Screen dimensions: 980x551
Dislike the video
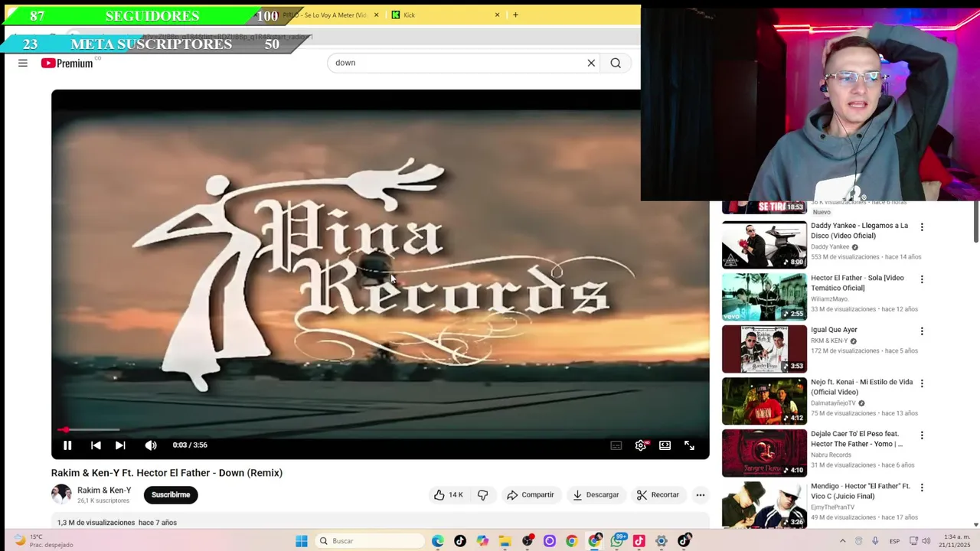coord(482,494)
